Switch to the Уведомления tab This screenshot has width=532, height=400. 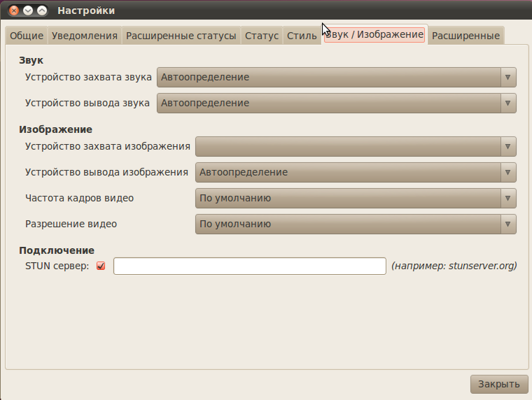tap(85, 36)
